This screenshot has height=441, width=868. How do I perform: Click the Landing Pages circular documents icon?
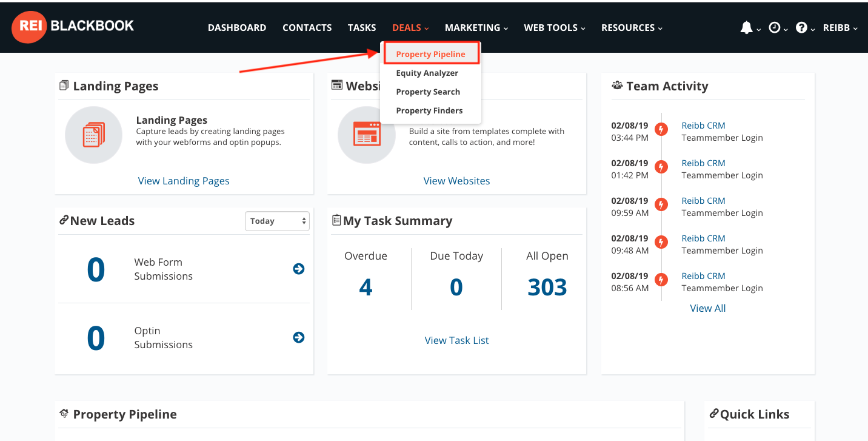(93, 135)
